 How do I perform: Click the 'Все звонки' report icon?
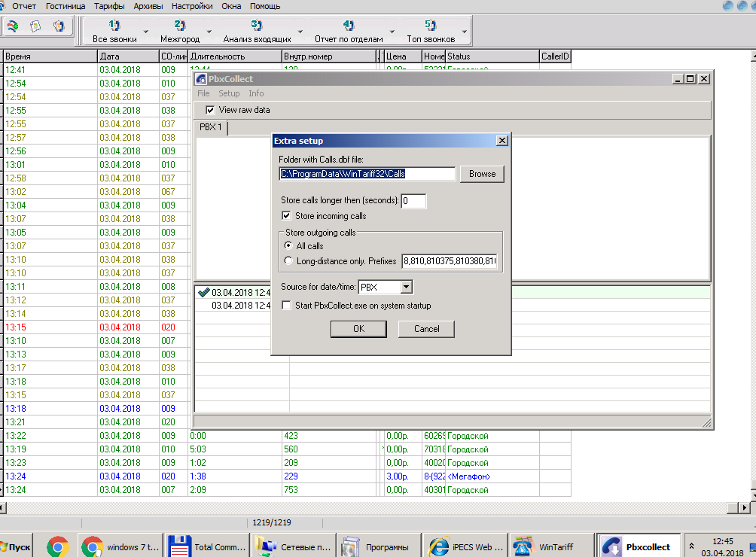[114, 26]
